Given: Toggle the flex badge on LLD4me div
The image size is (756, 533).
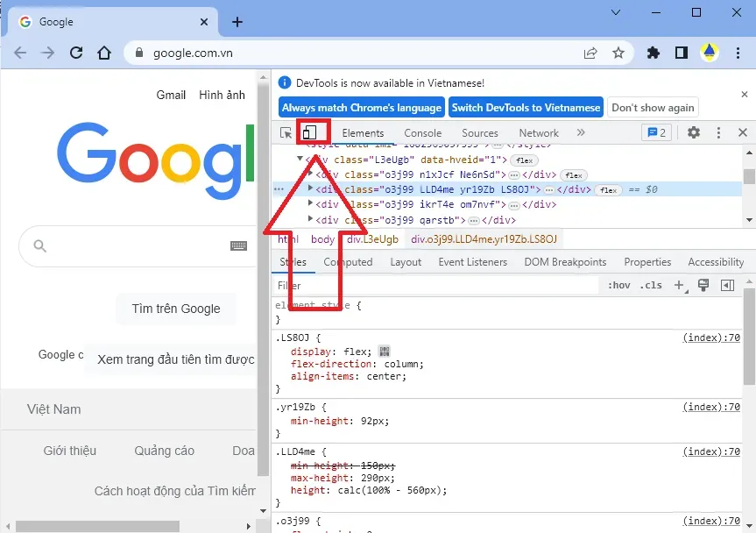Looking at the screenshot, I should [x=609, y=190].
